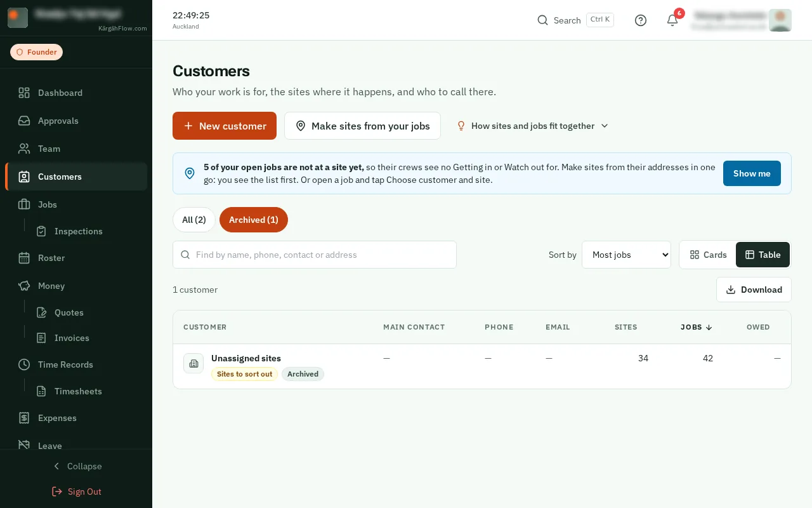
Task: Open Inspections clipboard icon
Action: click(41, 231)
